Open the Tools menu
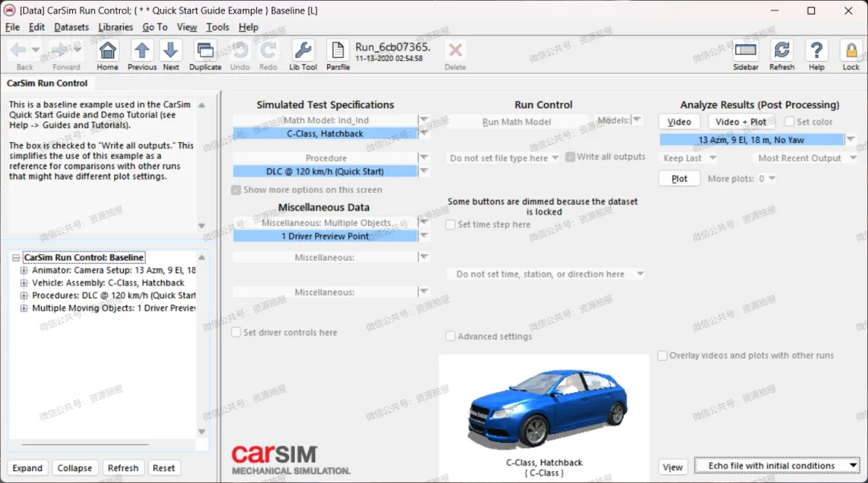The height and width of the screenshot is (483, 868). pos(218,27)
